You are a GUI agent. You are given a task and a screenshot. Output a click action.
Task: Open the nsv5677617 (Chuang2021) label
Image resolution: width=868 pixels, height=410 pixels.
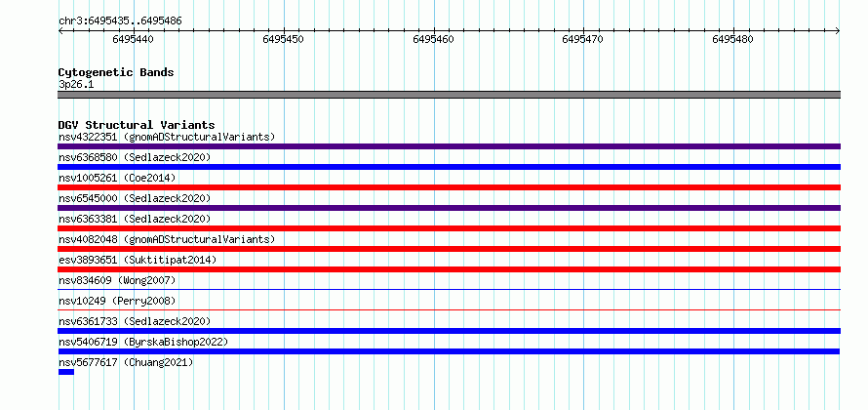pos(126,362)
